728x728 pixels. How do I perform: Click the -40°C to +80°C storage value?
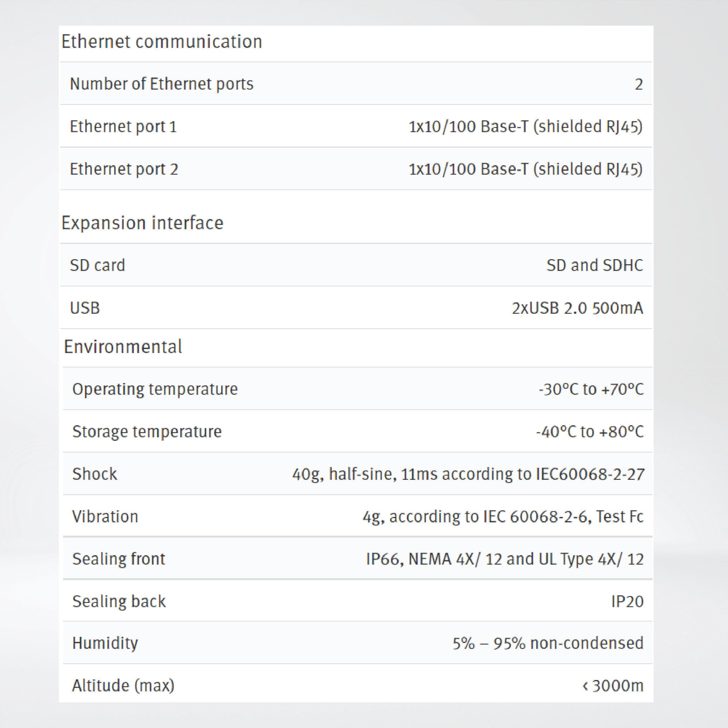point(590,431)
